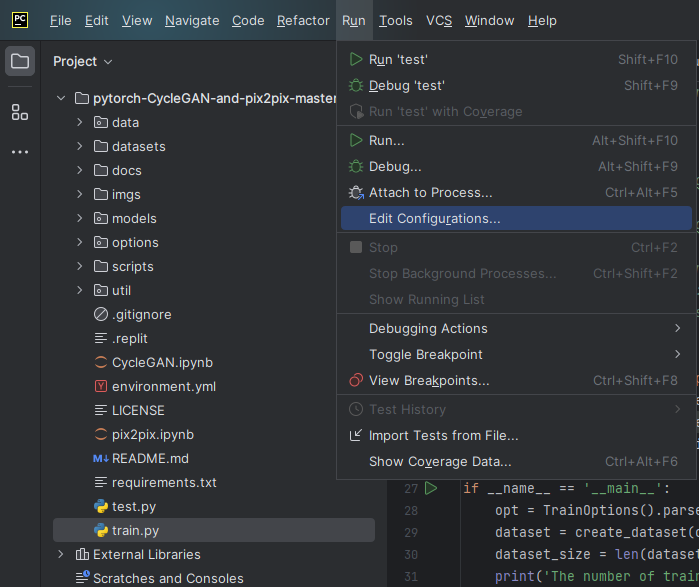Choose Show Coverage Data... menu entry
The width and height of the screenshot is (699, 587).
(516, 461)
